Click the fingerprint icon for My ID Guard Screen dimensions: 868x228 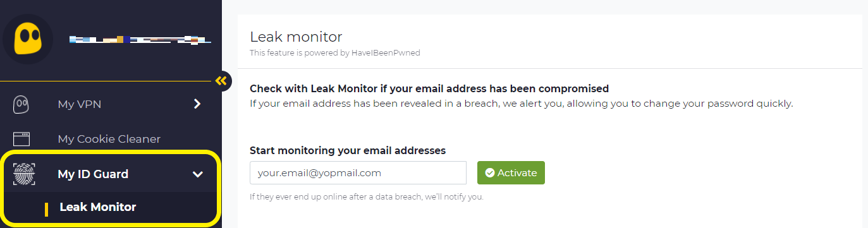pos(24,174)
